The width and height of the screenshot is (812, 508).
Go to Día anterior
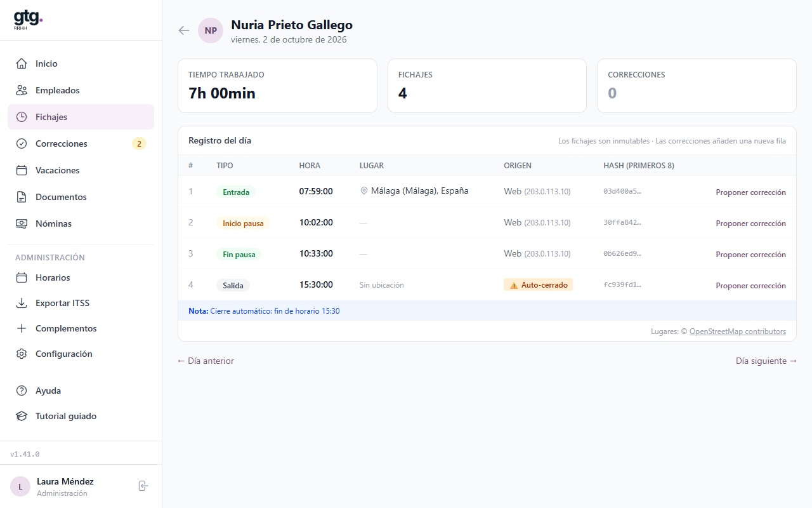tap(206, 361)
